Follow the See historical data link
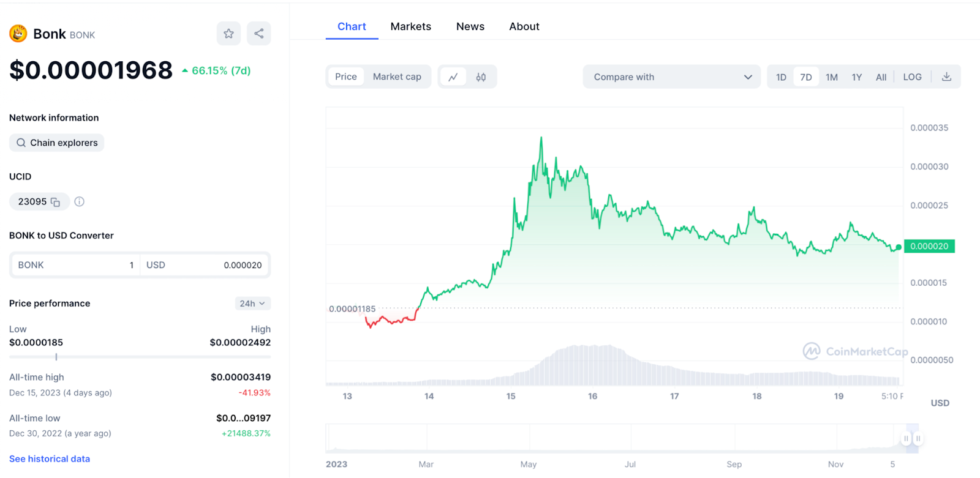The height and width of the screenshot is (478, 980). (50, 459)
